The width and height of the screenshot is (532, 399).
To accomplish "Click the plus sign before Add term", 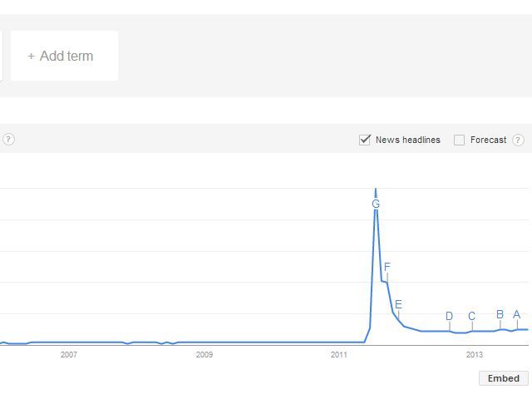I will [32, 56].
